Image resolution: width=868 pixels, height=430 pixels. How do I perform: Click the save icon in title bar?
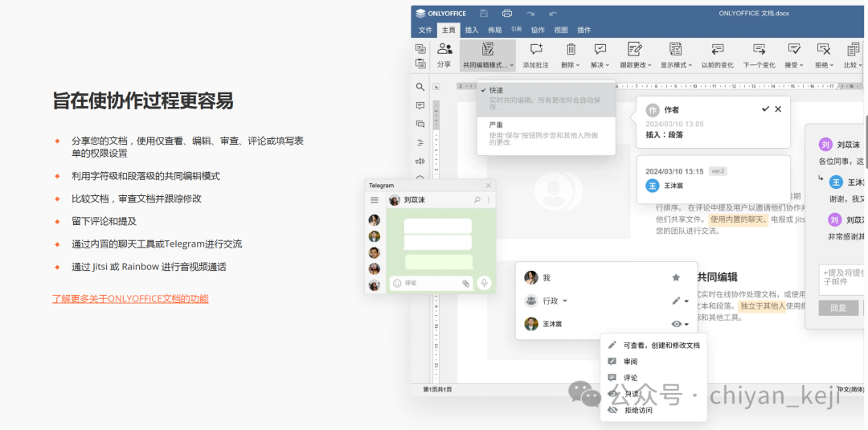click(x=484, y=14)
